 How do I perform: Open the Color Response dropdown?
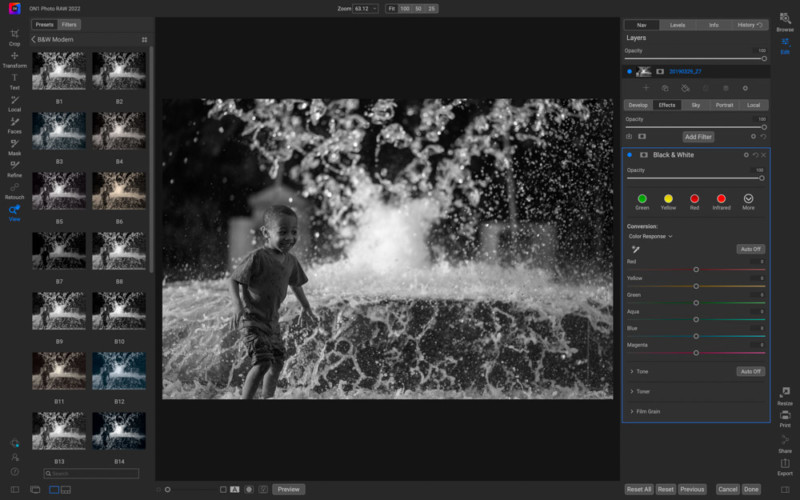[x=651, y=237]
